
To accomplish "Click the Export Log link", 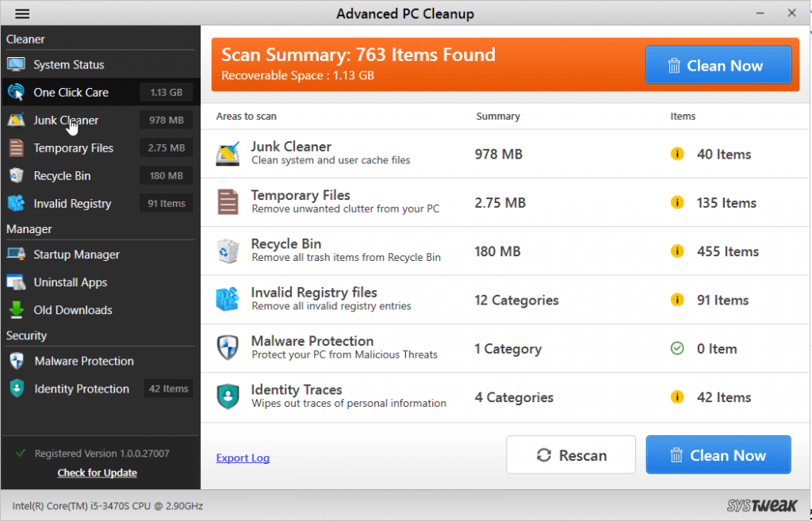I will 243,458.
